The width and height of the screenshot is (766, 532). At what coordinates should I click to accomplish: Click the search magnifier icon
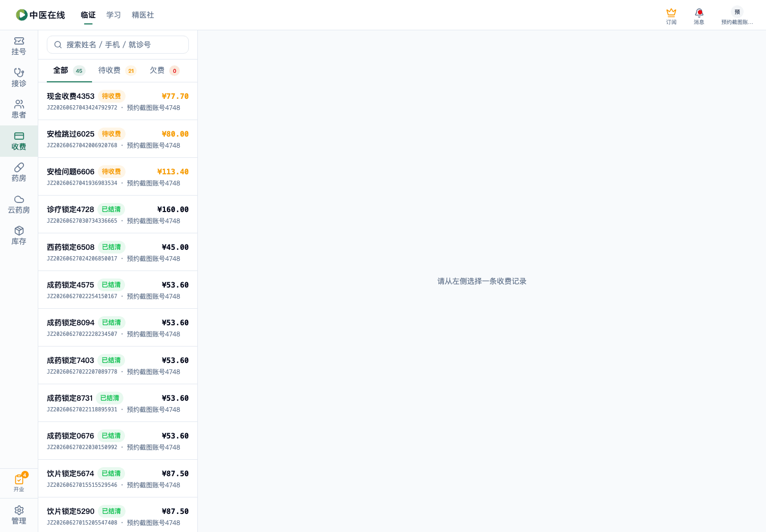tap(58, 45)
